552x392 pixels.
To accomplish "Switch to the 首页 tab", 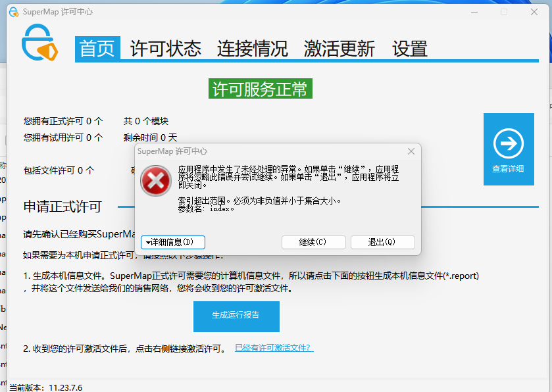I will [x=97, y=49].
